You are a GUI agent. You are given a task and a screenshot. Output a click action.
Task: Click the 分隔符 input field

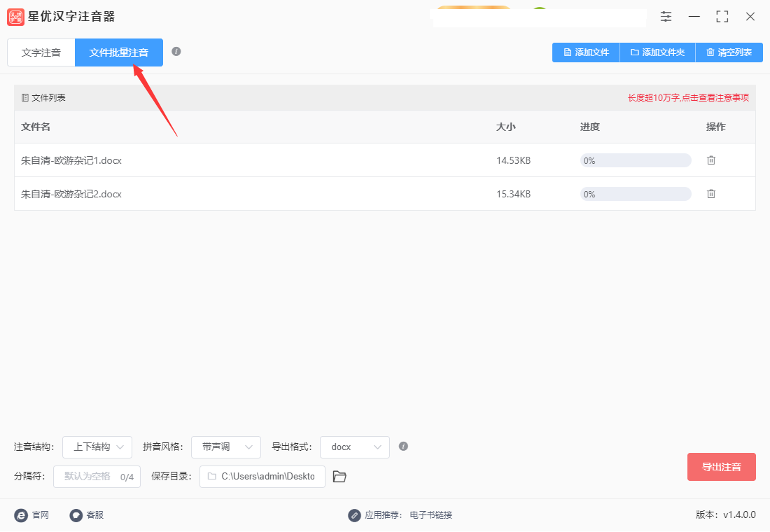pos(97,477)
